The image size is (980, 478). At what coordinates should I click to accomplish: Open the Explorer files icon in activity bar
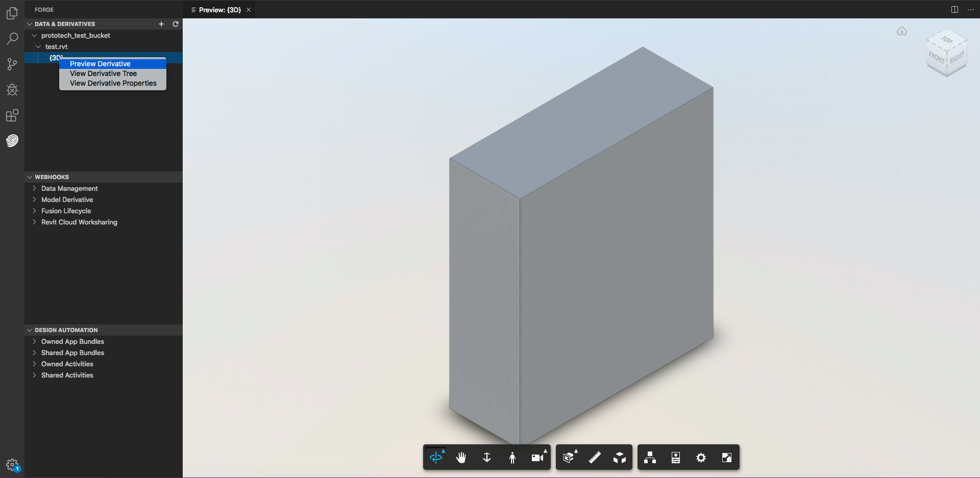pos(12,13)
